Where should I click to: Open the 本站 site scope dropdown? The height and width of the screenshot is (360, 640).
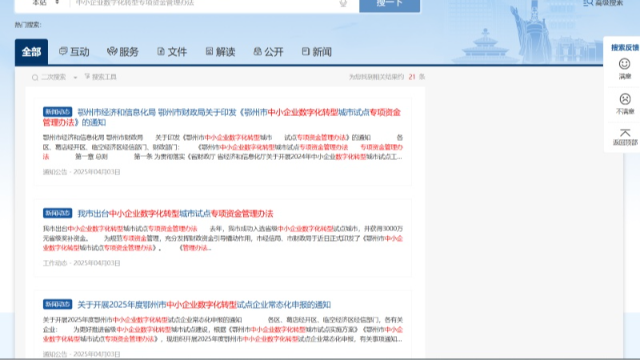click(x=45, y=3)
